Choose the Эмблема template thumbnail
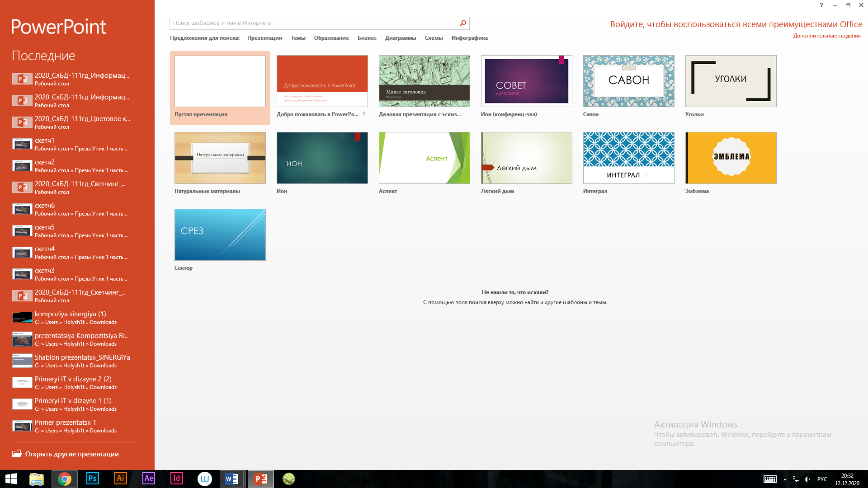868x488 pixels. pyautogui.click(x=731, y=158)
